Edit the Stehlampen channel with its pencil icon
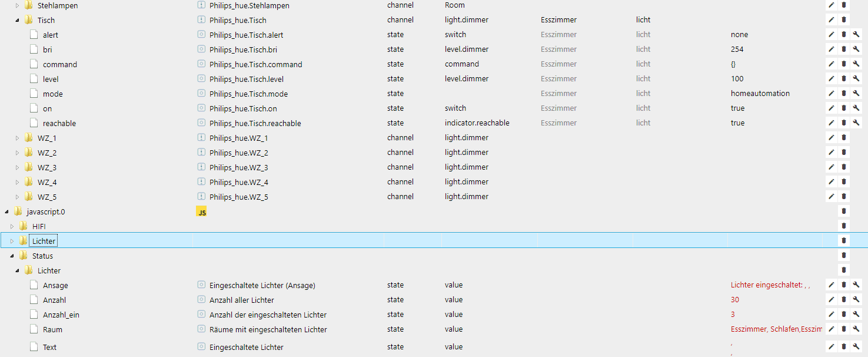 pyautogui.click(x=832, y=5)
